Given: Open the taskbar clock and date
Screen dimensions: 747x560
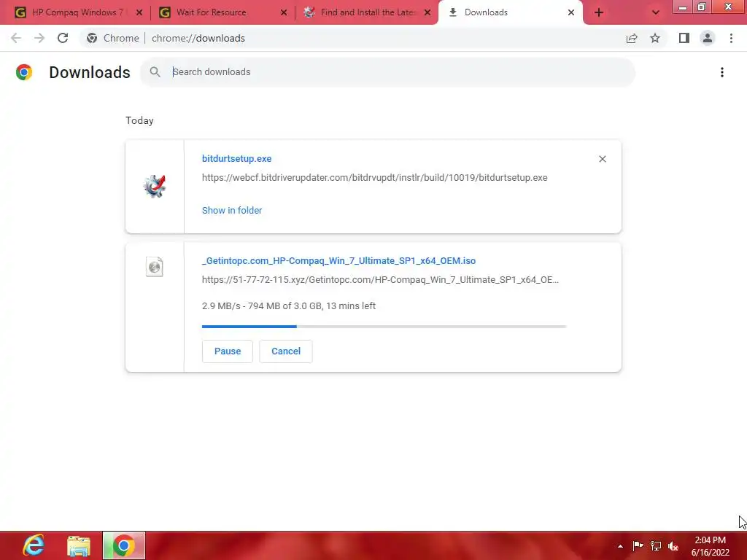Looking at the screenshot, I should click(711, 546).
